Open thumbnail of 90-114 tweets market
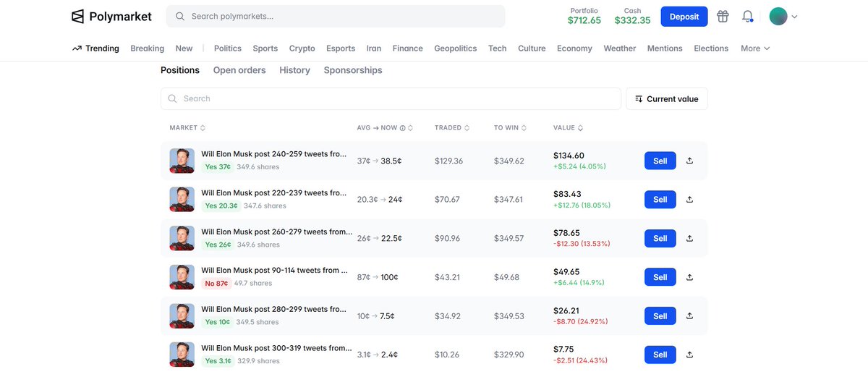 [182, 277]
